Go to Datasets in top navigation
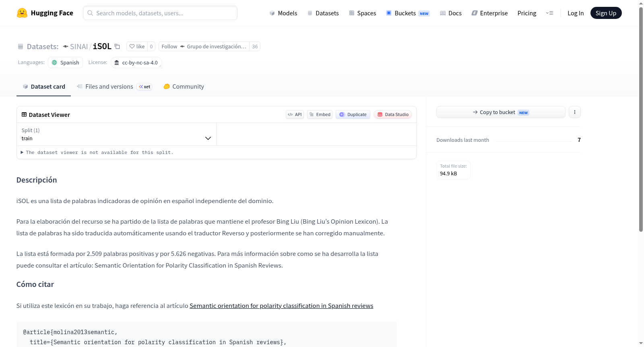Screen dimensions: 644x347 coord(323,13)
